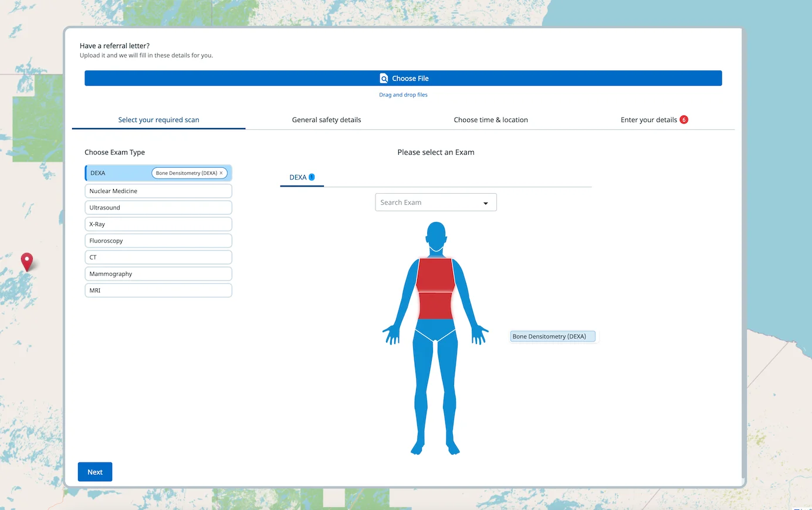Screen dimensions: 812x510
Task: Remove the Bone Densitometry (DEXA) chip
Action: tap(221, 173)
